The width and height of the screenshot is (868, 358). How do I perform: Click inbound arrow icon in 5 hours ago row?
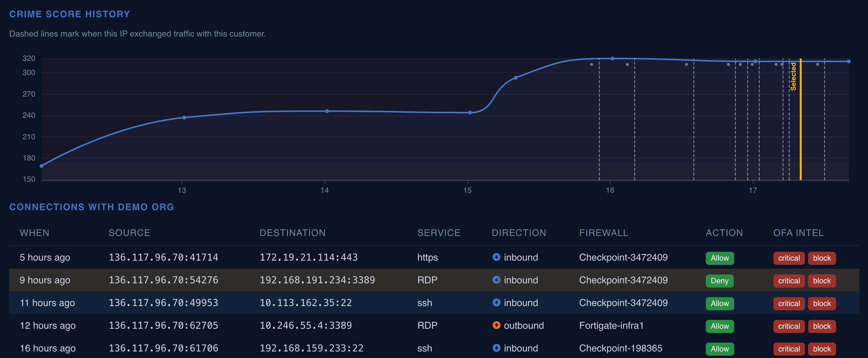point(496,257)
